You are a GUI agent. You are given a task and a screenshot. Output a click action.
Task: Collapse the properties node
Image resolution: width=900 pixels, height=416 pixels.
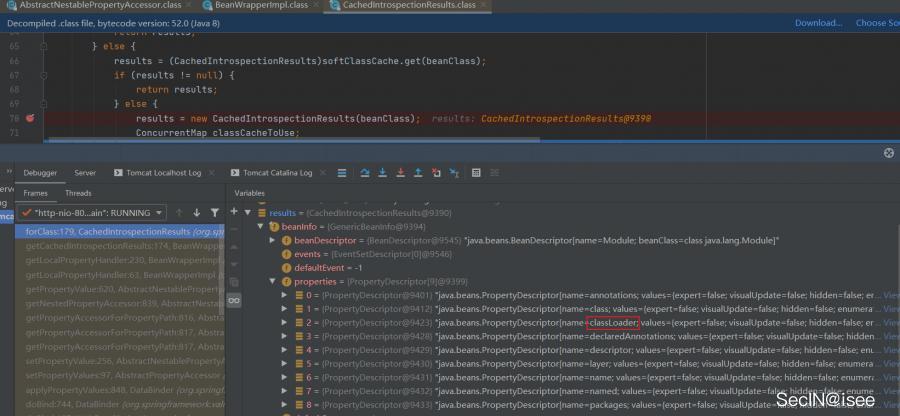tap(273, 282)
